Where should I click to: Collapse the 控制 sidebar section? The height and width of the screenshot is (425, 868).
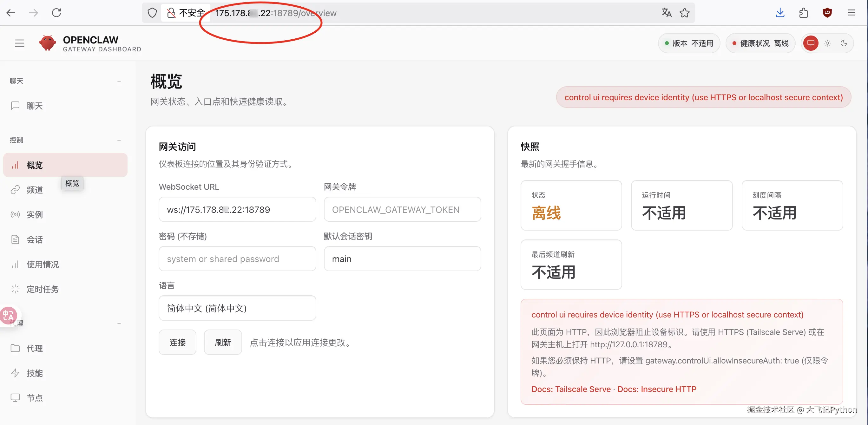point(119,140)
